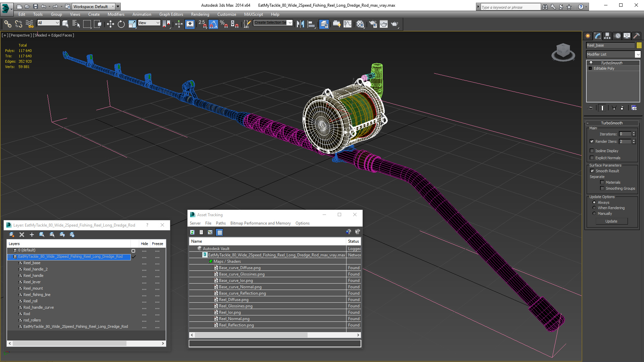
Task: Click the Mirror tool icon
Action: (300, 24)
